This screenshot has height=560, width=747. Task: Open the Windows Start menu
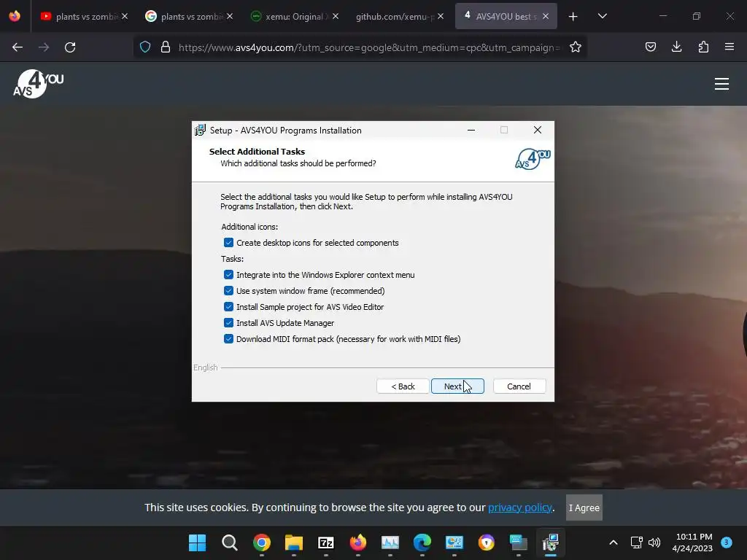tap(197, 542)
